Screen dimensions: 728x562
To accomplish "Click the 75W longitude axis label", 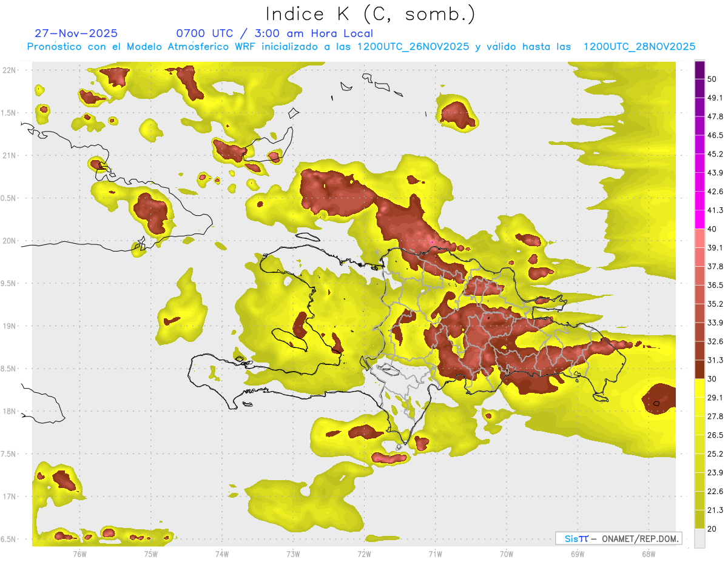I will [x=150, y=554].
